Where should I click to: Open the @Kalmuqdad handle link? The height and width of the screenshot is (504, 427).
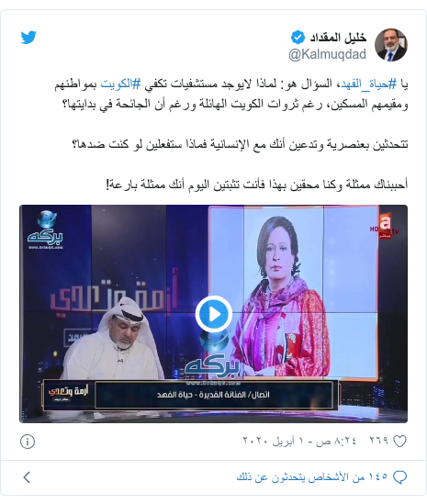tap(327, 54)
